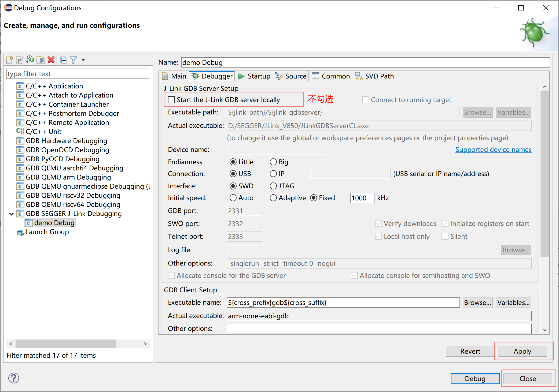Collapse GDB SEGGER J-Link Debugging node

12,214
